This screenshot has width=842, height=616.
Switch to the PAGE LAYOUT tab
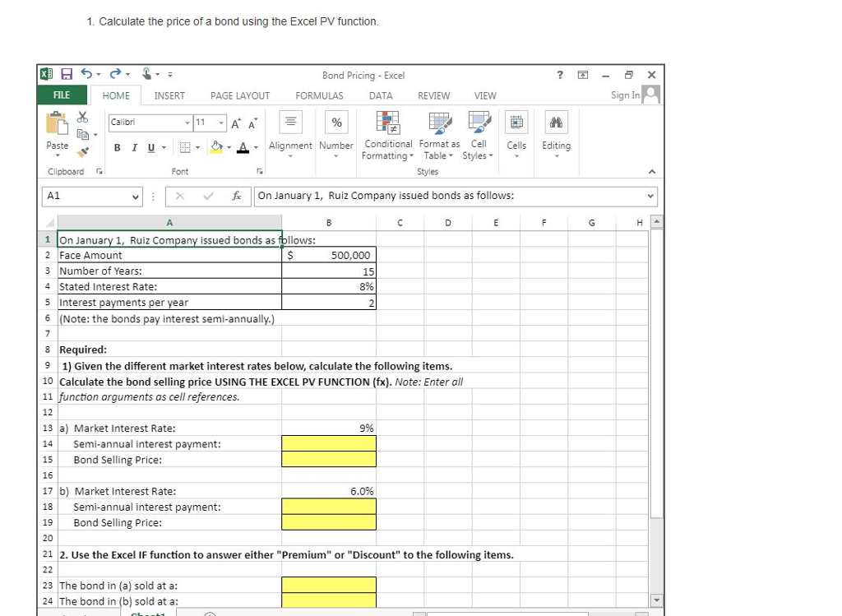click(239, 95)
